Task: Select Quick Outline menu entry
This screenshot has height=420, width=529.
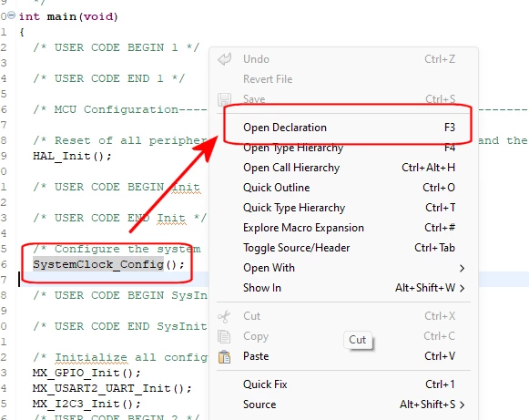Action: tap(343, 188)
